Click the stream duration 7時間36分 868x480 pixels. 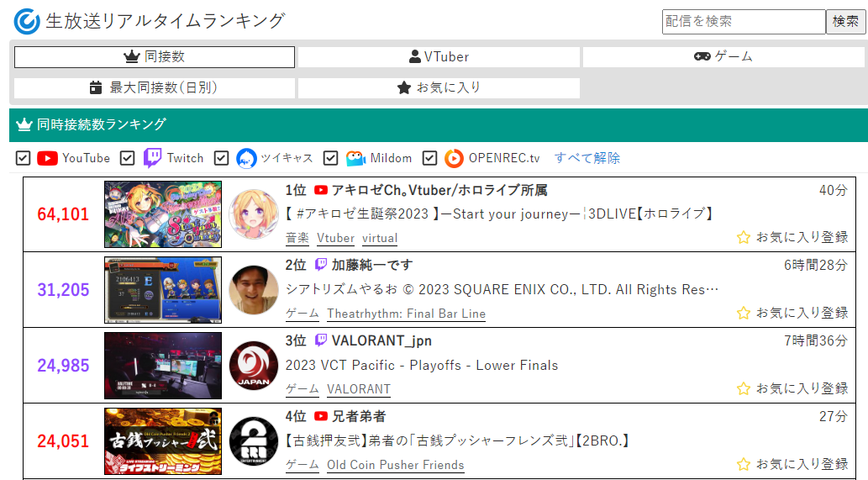[815, 341]
